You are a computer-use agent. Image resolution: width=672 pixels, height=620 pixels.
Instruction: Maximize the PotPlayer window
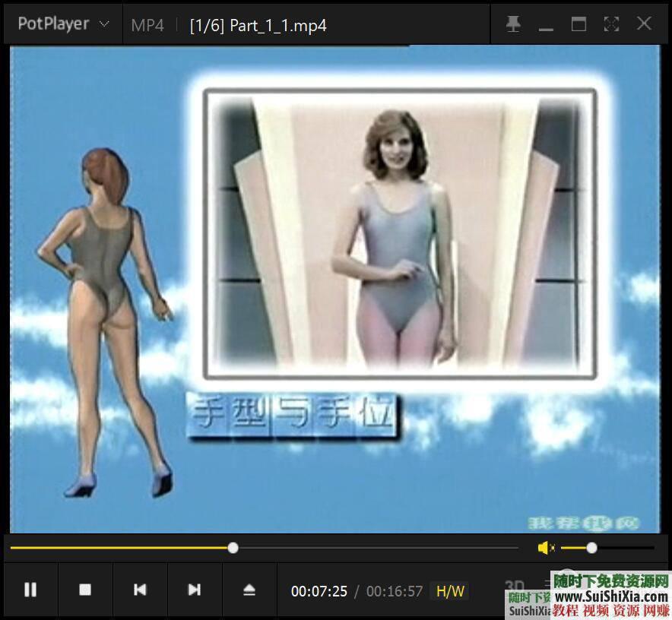578,24
